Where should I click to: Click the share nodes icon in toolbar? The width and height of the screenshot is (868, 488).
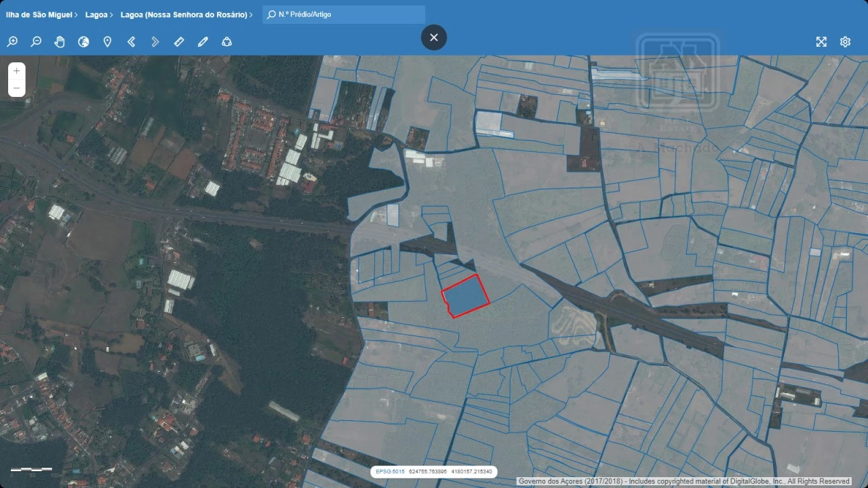pyautogui.click(x=226, y=42)
